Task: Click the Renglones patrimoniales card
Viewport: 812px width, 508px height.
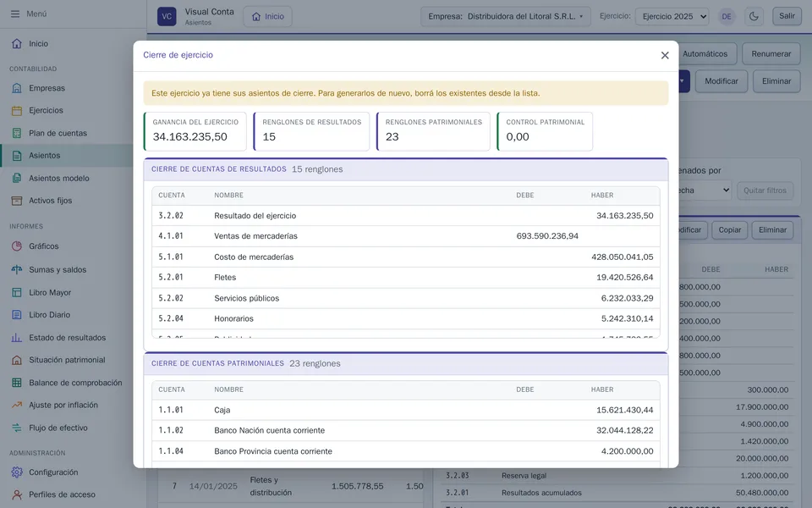Action: (433, 132)
